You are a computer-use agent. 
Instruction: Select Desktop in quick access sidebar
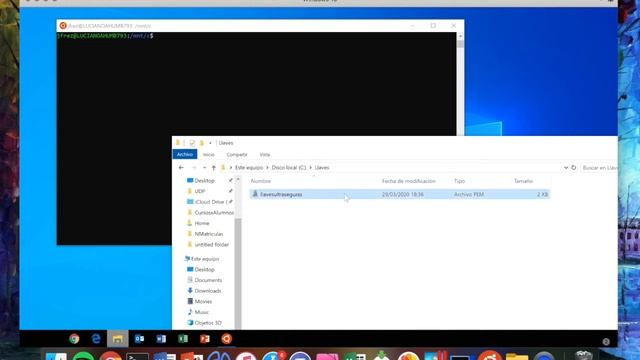(204, 180)
